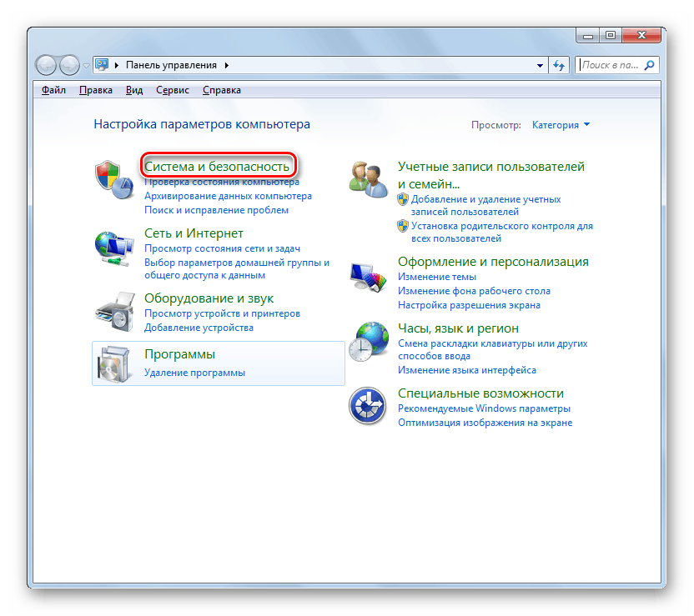Click the Clock, Language and Region globe icon
Screen dimensions: 694x616
pos(368,341)
